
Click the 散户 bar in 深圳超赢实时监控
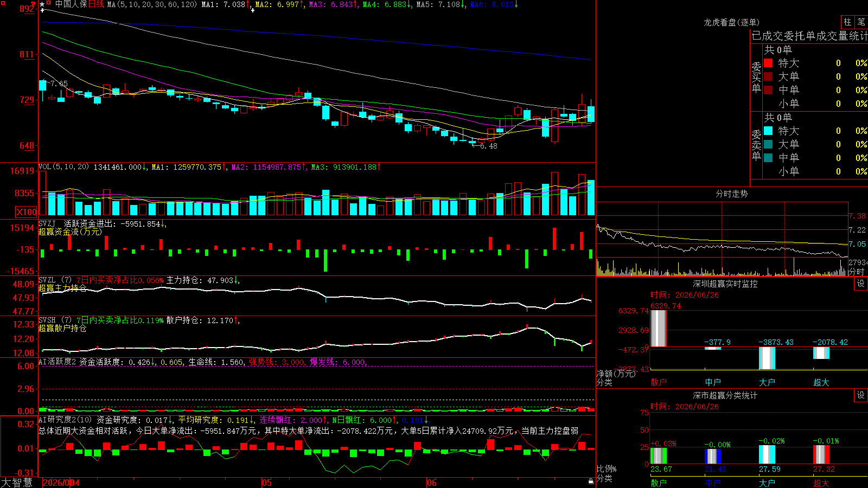pyautogui.click(x=658, y=329)
